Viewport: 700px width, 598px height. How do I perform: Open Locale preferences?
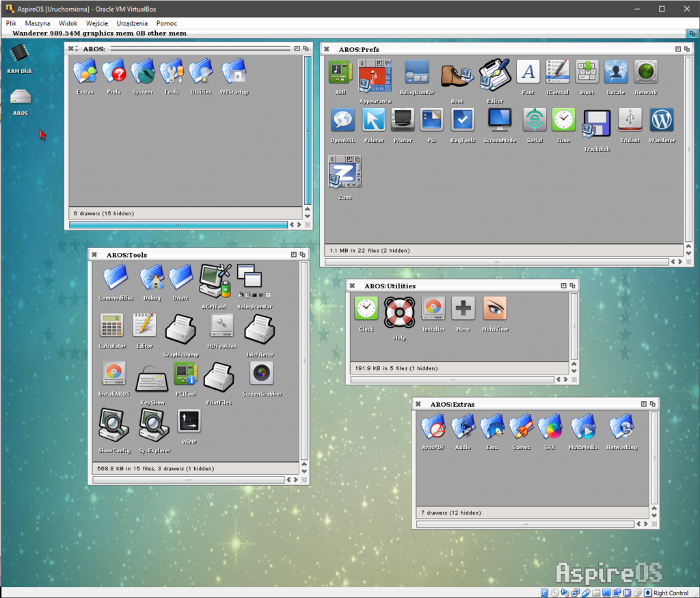(616, 71)
